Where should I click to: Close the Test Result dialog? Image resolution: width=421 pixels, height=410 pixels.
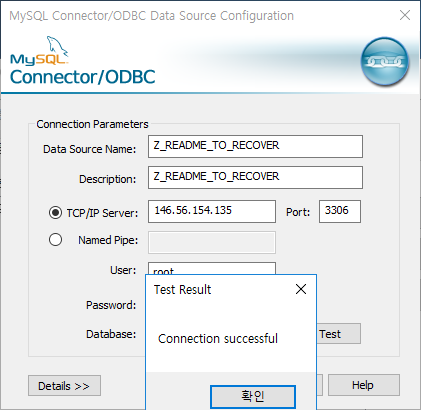tap(301, 289)
